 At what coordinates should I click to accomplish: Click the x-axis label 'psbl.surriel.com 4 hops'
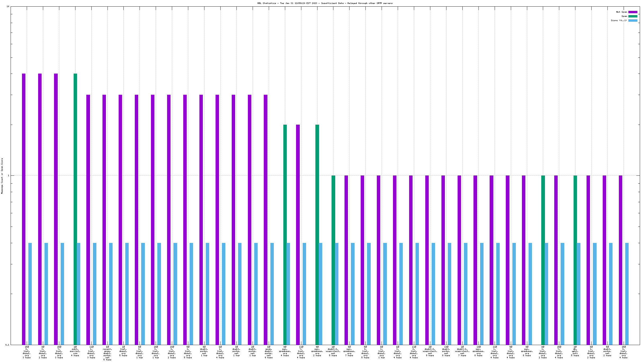[75, 351]
